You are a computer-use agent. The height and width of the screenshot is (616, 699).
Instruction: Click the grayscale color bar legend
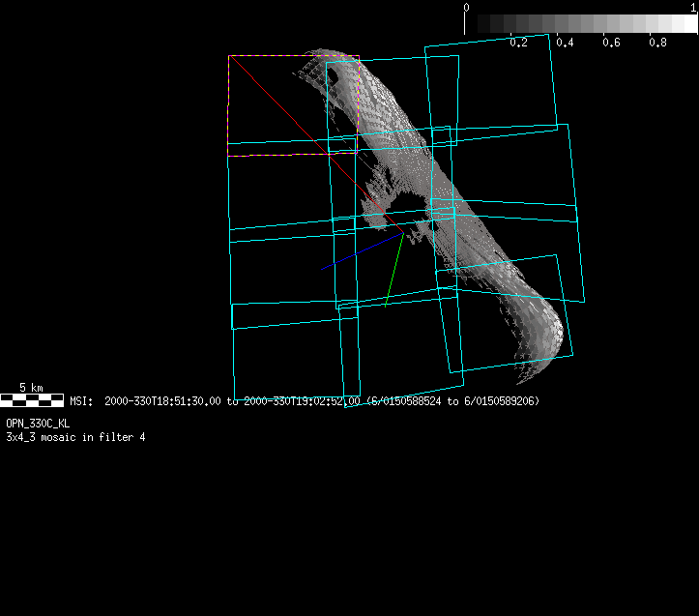click(x=580, y=24)
